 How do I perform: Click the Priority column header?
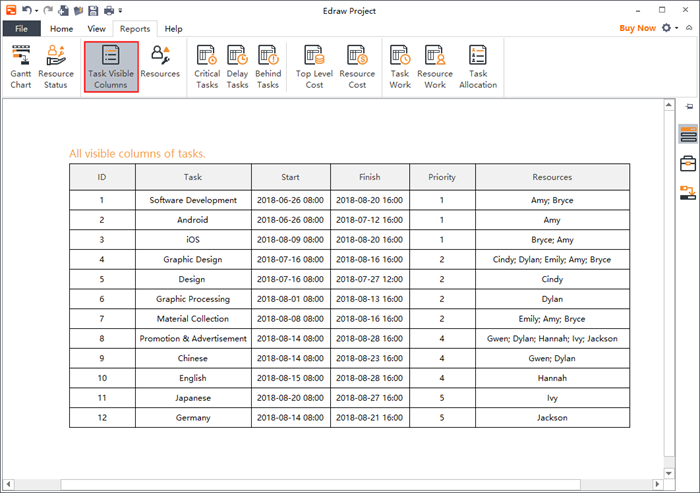442,177
